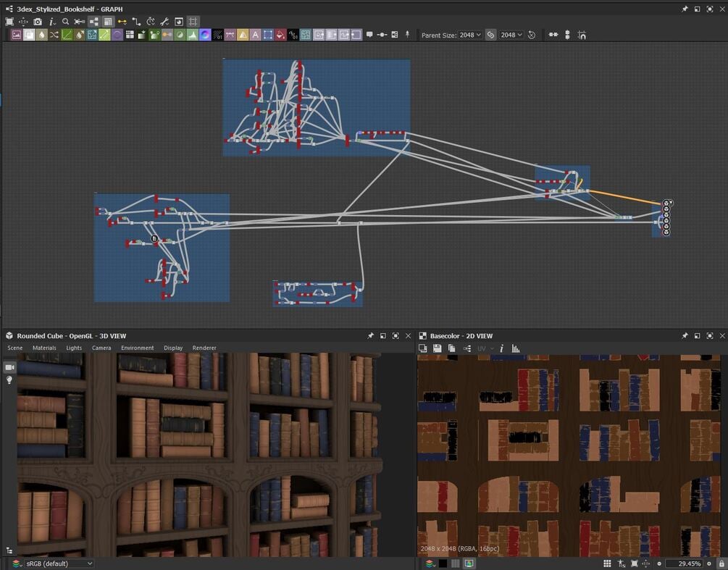The width and height of the screenshot is (728, 570).
Task: Open the Scene menu in 3D View
Action: click(15, 348)
